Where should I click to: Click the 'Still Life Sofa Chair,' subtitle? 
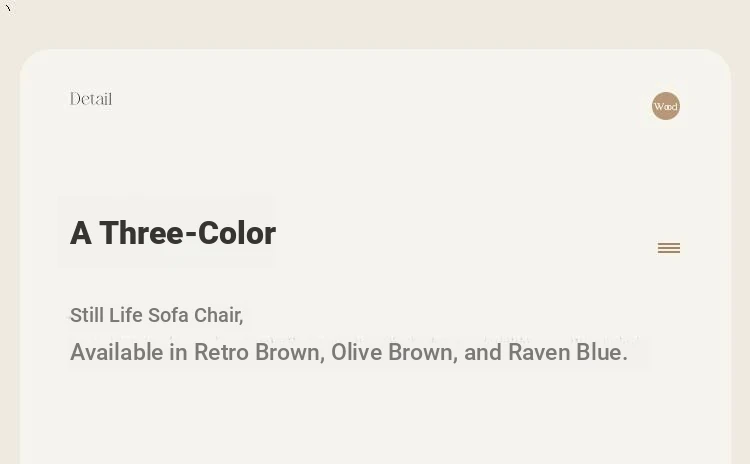pyautogui.click(x=157, y=316)
